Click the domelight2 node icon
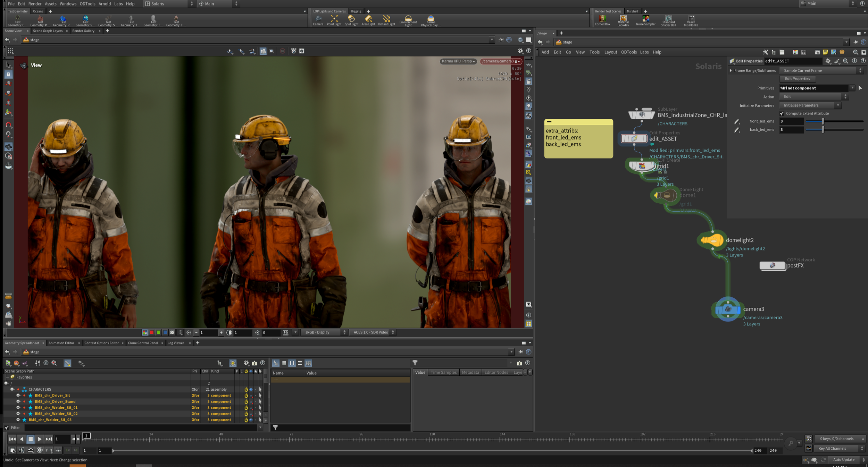The height and width of the screenshot is (467, 868). click(x=712, y=240)
